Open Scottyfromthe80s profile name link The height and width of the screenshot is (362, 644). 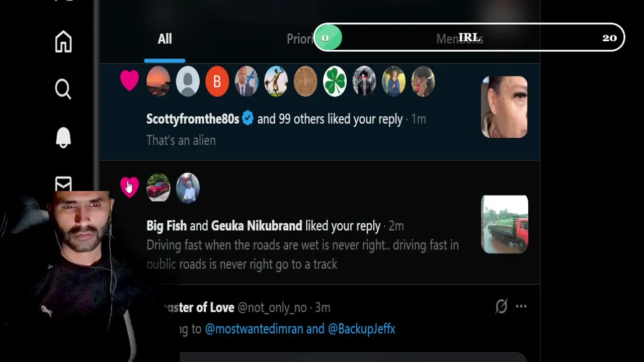193,119
